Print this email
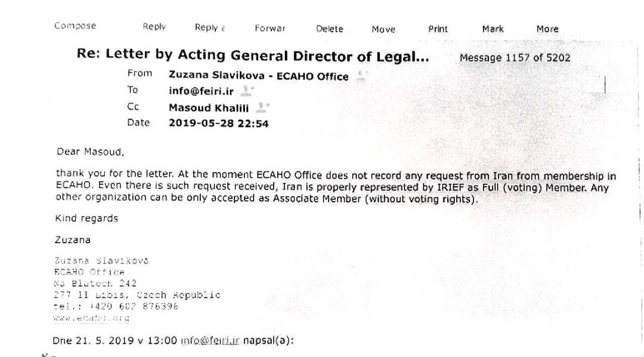 [438, 29]
